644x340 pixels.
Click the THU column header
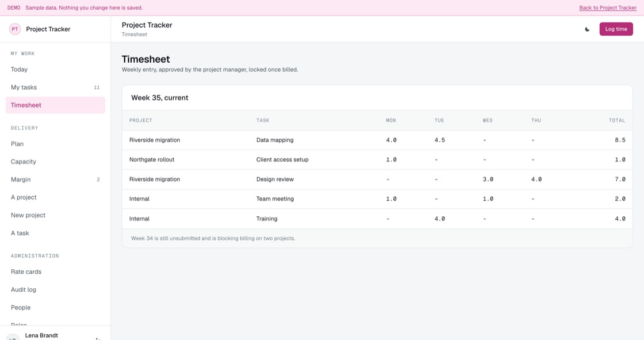pos(536,120)
